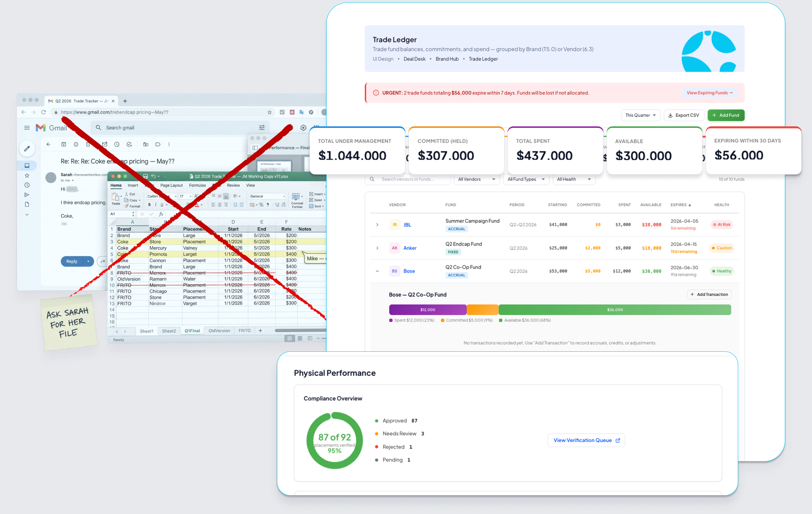Select Page Layout view in Excel status bar

300,338
